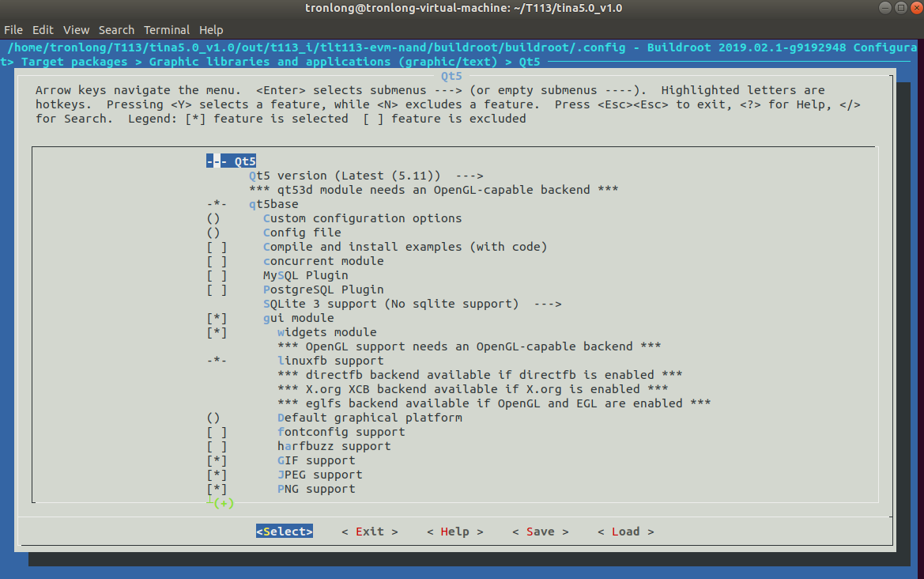924x579 pixels.
Task: Click the qt53d module OpenGL notice line
Action: 434,190
